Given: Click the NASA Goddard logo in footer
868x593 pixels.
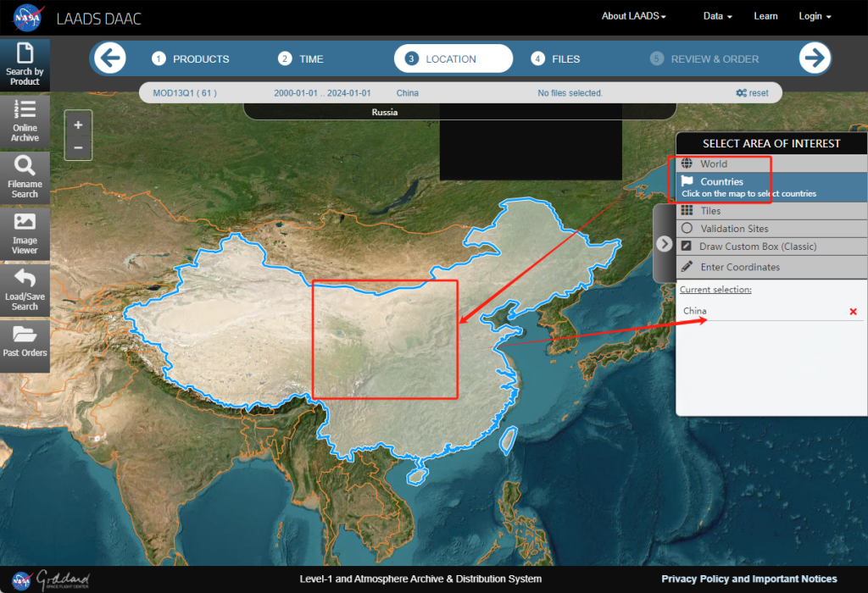Looking at the screenshot, I should [50, 579].
